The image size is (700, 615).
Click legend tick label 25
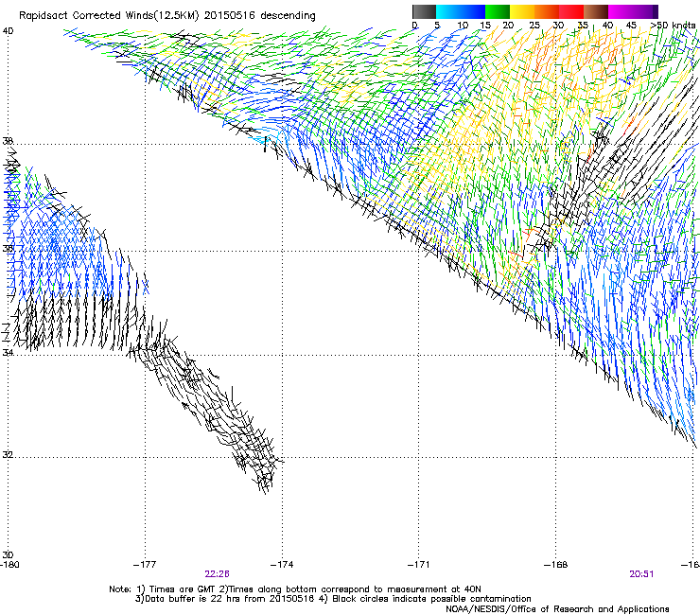534,25
